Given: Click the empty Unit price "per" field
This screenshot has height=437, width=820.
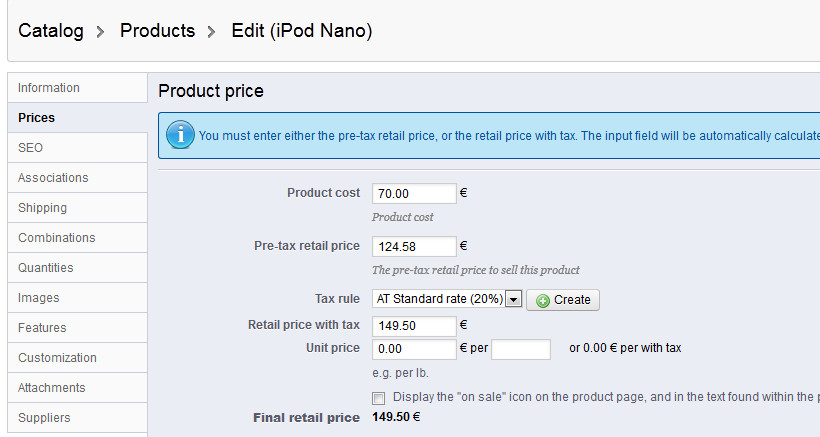Looking at the screenshot, I should (521, 349).
